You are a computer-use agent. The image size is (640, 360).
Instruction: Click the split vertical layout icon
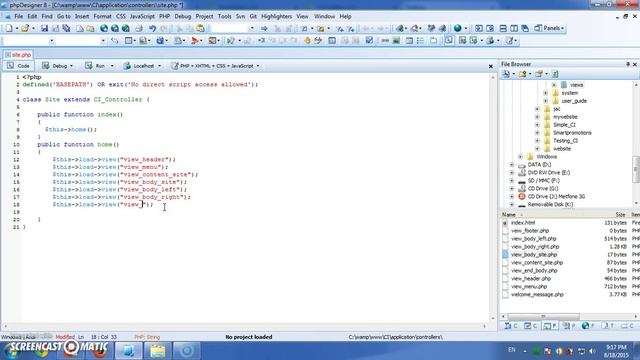[514, 28]
